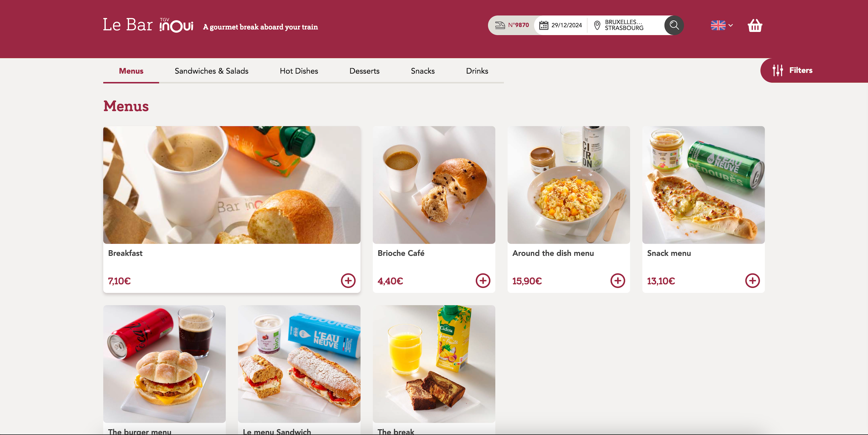Image resolution: width=868 pixels, height=435 pixels.
Task: Click the train icon beside N°9870
Action: (x=500, y=25)
